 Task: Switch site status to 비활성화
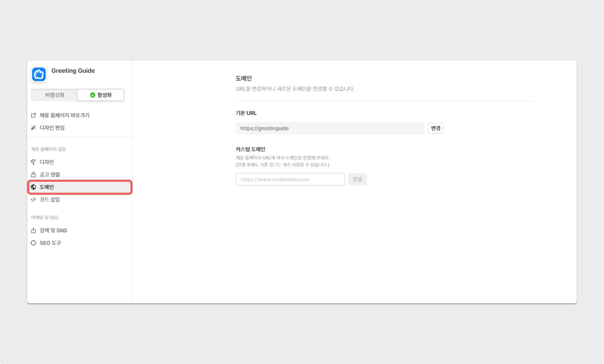tap(55, 95)
